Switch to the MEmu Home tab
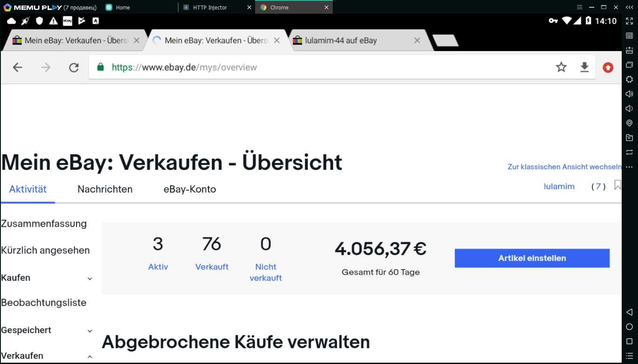The height and width of the screenshot is (364, 638). coord(123,7)
